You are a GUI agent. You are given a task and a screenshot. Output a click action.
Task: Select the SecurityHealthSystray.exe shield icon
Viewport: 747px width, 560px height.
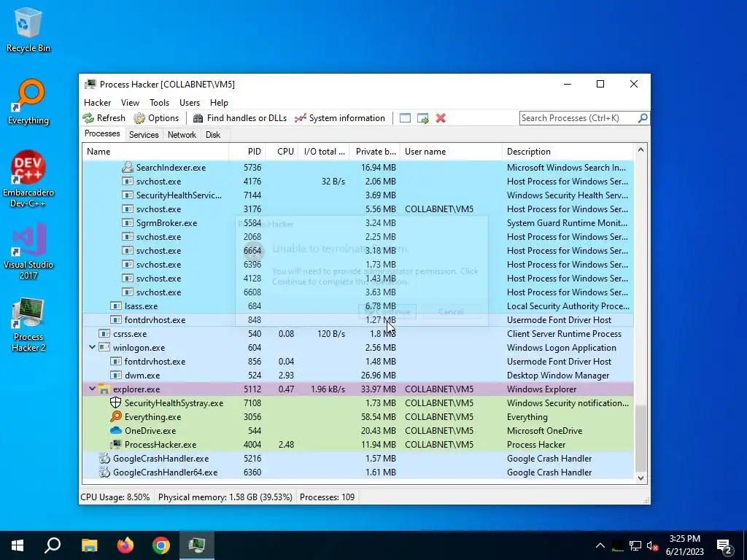[116, 402]
